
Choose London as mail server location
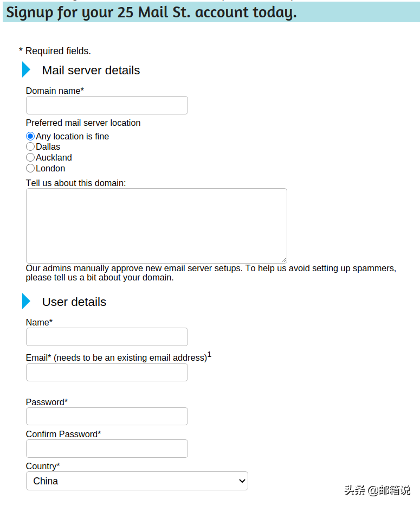point(30,168)
